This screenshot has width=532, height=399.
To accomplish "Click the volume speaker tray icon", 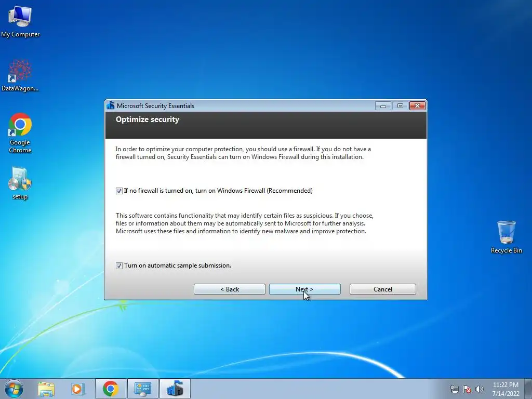I will [x=480, y=389].
